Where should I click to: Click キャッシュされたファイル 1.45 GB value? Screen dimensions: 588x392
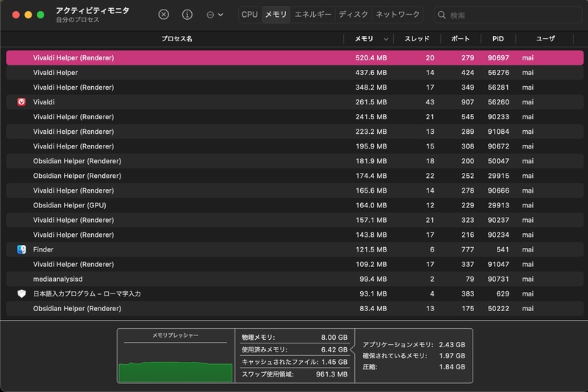(x=334, y=362)
